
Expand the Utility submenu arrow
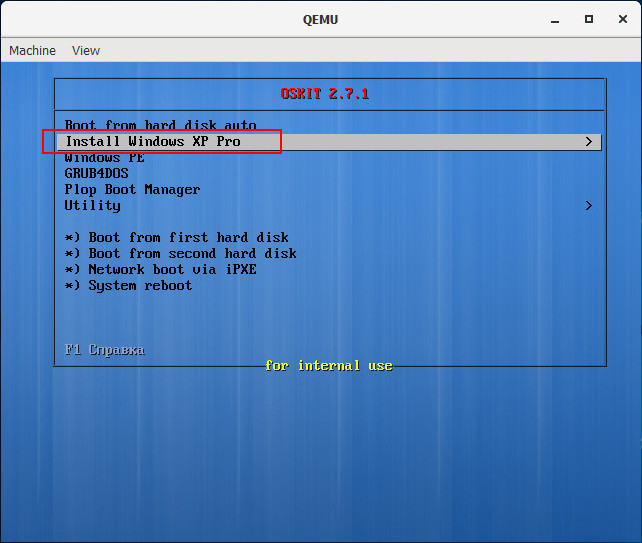coord(589,206)
